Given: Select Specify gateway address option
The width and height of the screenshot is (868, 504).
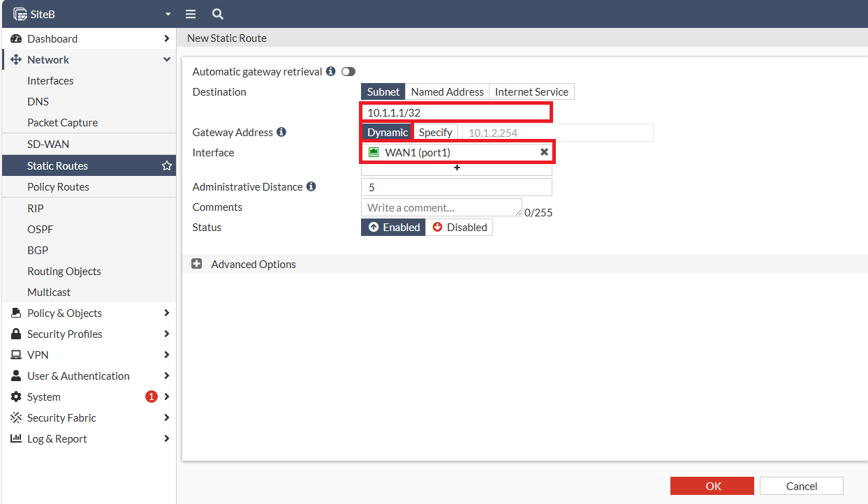Looking at the screenshot, I should pyautogui.click(x=436, y=132).
